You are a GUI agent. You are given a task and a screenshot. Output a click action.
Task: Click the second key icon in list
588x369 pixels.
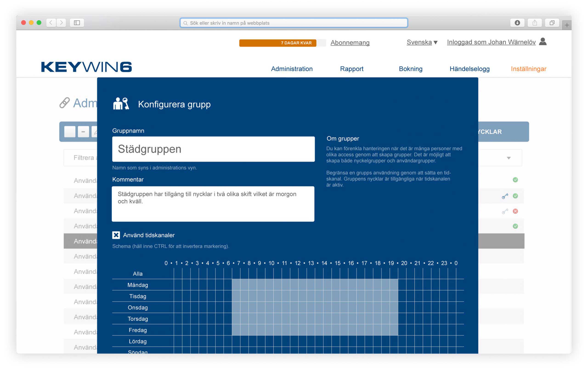[x=504, y=211]
